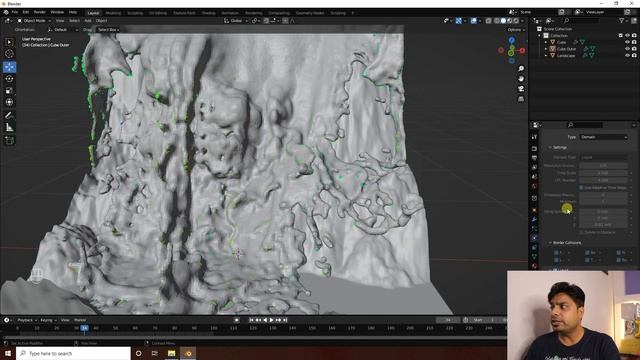
Task: Expand the Cube object in outliner
Action: pyautogui.click(x=546, y=42)
